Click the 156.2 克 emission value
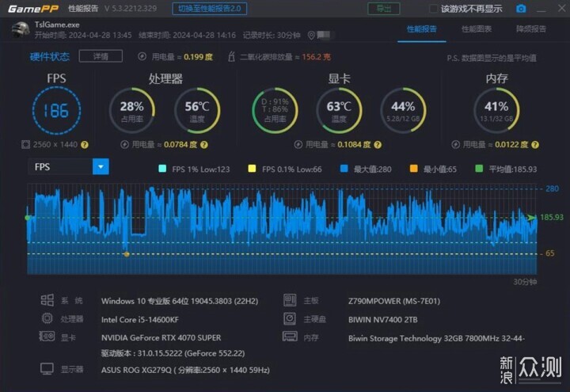Viewport: 570px width, 392px height. pos(316,57)
